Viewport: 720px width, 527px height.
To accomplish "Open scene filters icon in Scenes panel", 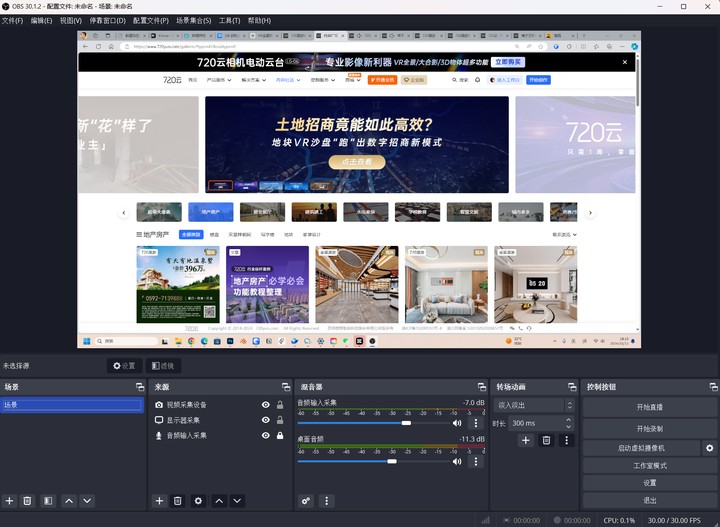I will [x=48, y=501].
